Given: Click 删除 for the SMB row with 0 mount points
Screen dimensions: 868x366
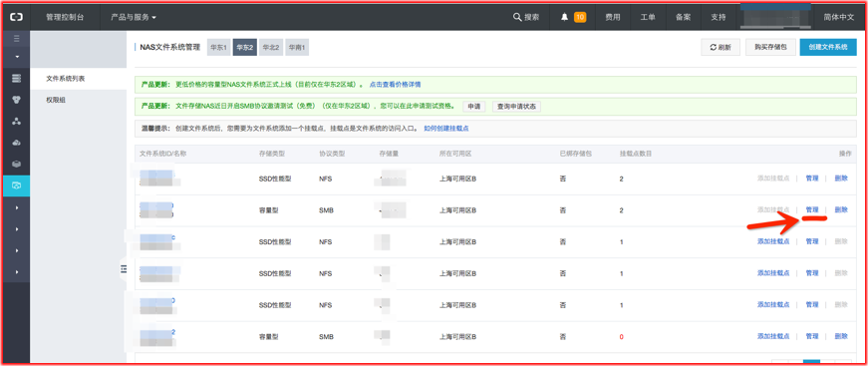Looking at the screenshot, I should coord(841,336).
